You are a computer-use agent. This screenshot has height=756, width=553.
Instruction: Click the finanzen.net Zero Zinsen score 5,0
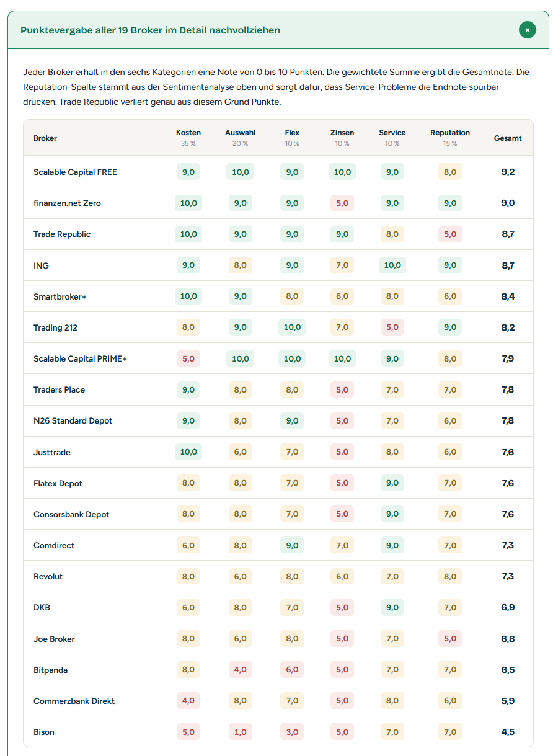pyautogui.click(x=342, y=203)
